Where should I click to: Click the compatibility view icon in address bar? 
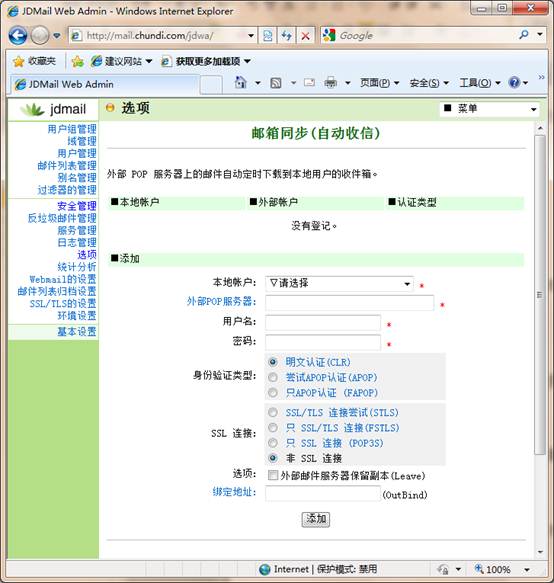(x=268, y=36)
